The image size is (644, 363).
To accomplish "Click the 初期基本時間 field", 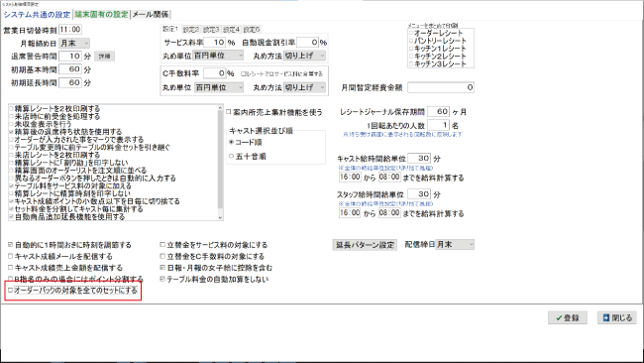I will (70, 69).
